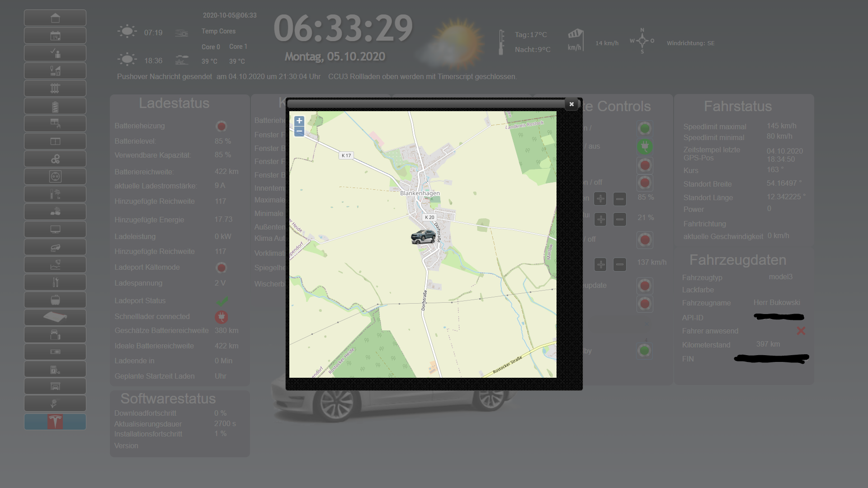Click the wind direction compass icon
This screenshot has width=868, height=488.
point(642,41)
